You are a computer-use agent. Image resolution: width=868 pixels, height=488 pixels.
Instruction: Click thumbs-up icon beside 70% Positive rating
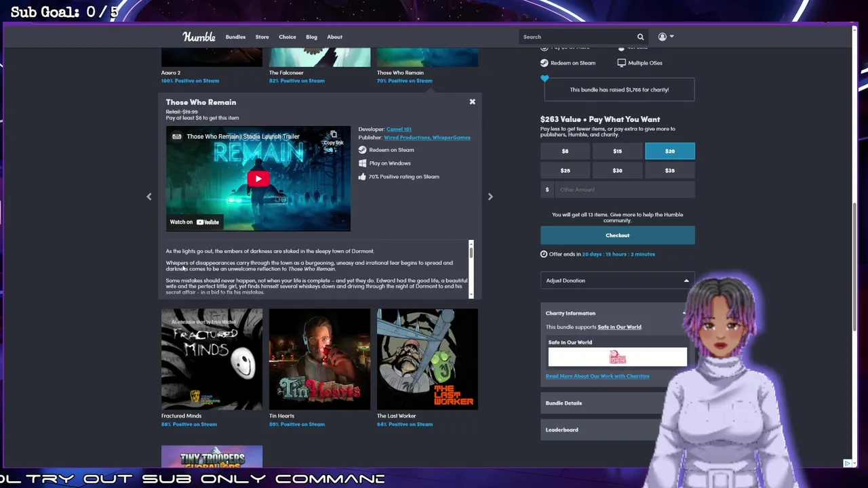362,177
